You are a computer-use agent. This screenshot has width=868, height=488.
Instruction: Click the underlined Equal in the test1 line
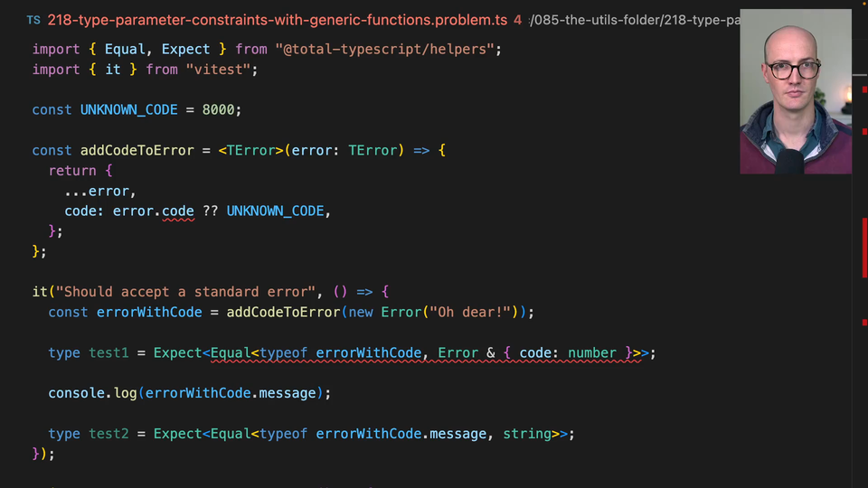point(231,352)
